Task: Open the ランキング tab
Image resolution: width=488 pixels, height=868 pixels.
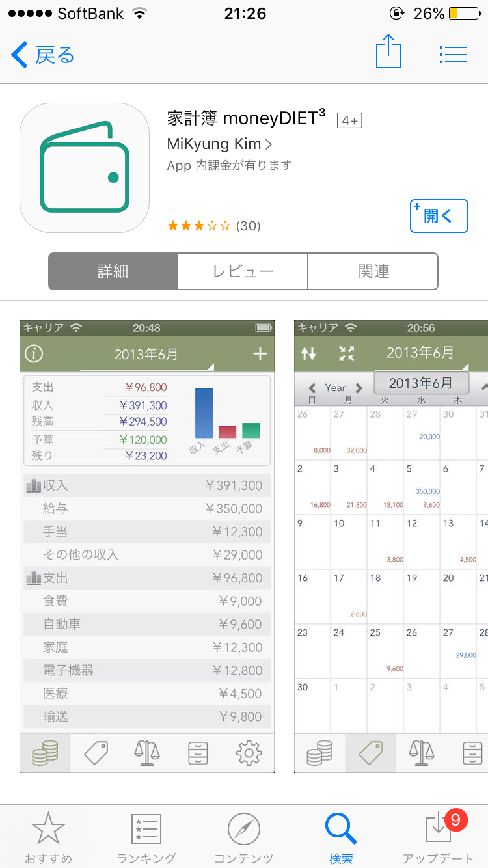Action: (146, 838)
